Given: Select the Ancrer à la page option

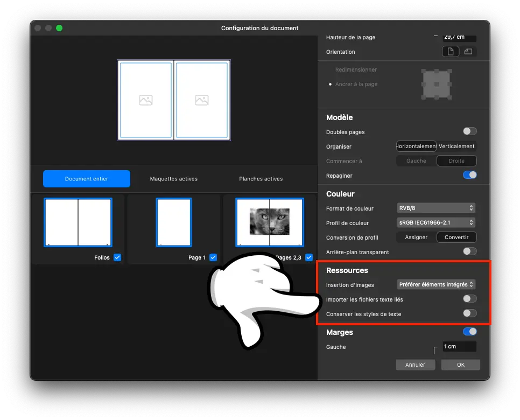Looking at the screenshot, I should (x=356, y=84).
